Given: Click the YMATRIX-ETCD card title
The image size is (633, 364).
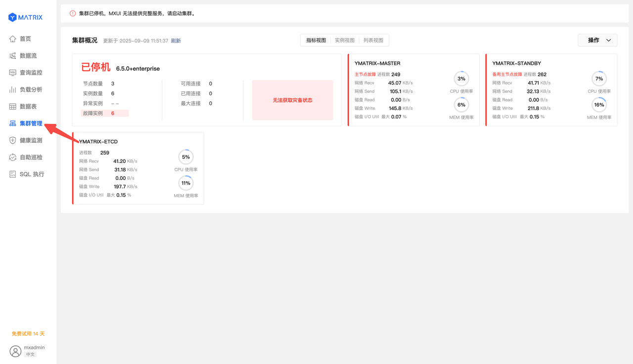Looking at the screenshot, I should [x=98, y=142].
